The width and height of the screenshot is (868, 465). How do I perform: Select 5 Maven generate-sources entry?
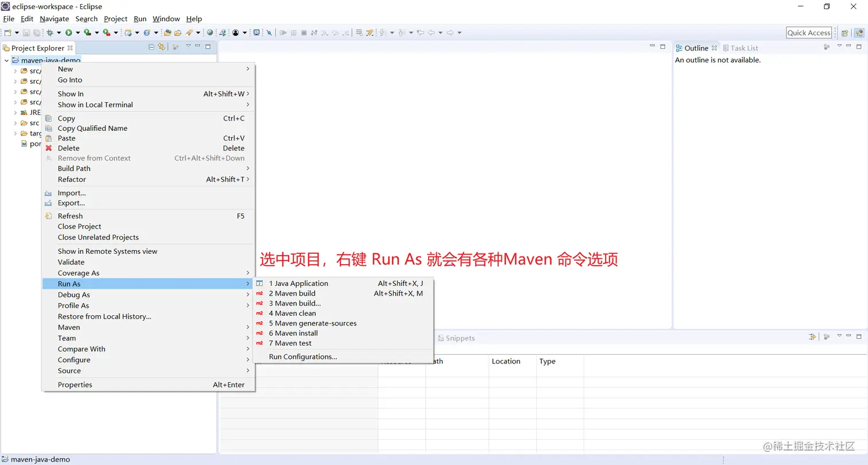pyautogui.click(x=343, y=323)
